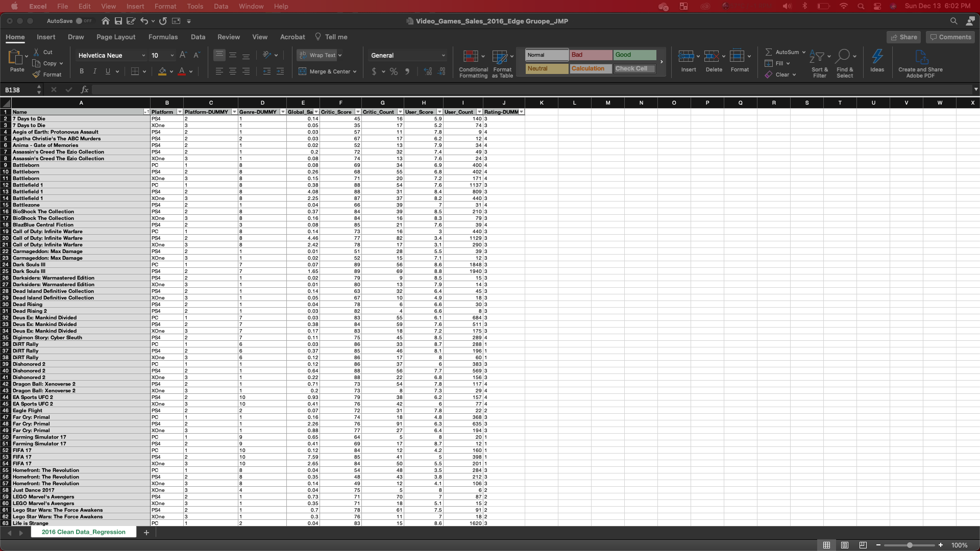Click the Save icon in title bar
The width and height of the screenshot is (980, 551).
click(x=118, y=21)
